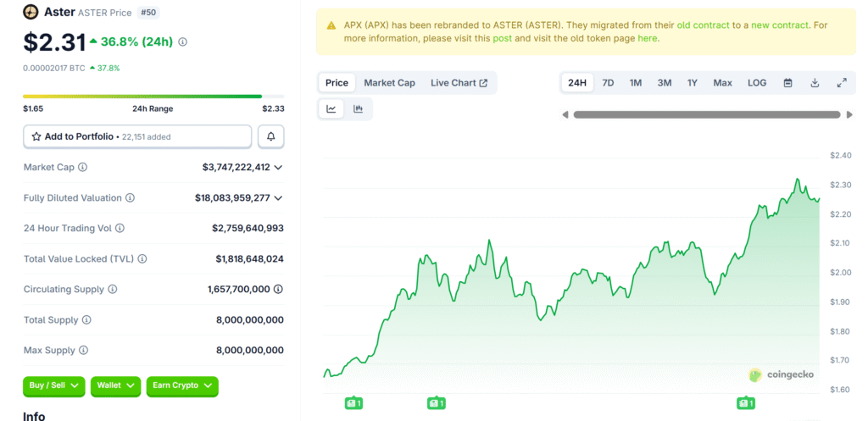868x421 pixels.
Task: Download chart data icon
Action: [815, 83]
